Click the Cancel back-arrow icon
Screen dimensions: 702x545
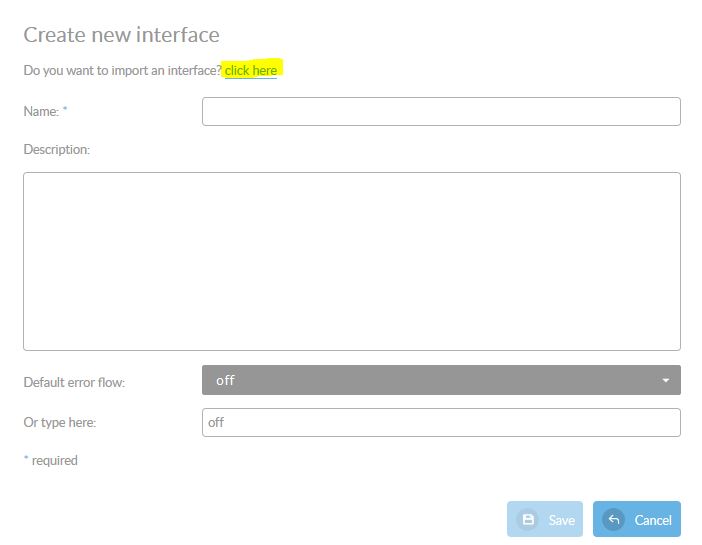click(614, 520)
